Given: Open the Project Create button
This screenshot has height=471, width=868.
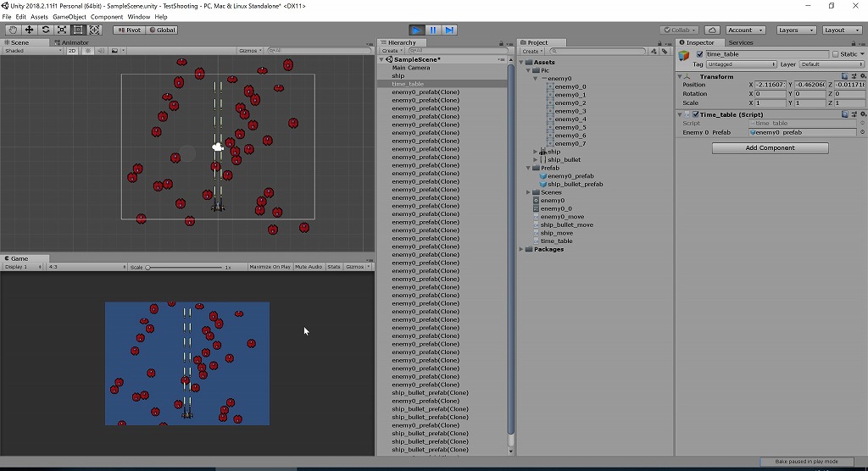Looking at the screenshot, I should [x=532, y=51].
